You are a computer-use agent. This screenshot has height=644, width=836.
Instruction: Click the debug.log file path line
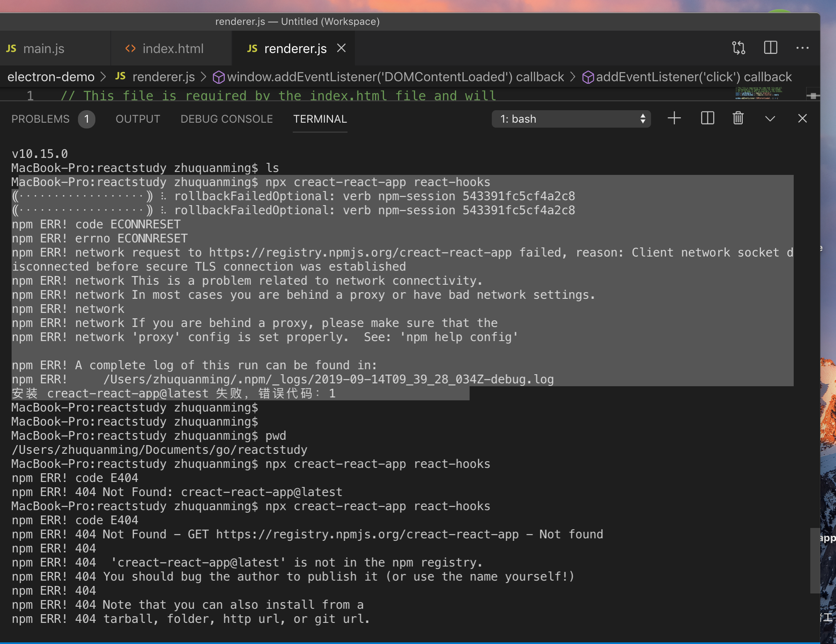coord(283,379)
